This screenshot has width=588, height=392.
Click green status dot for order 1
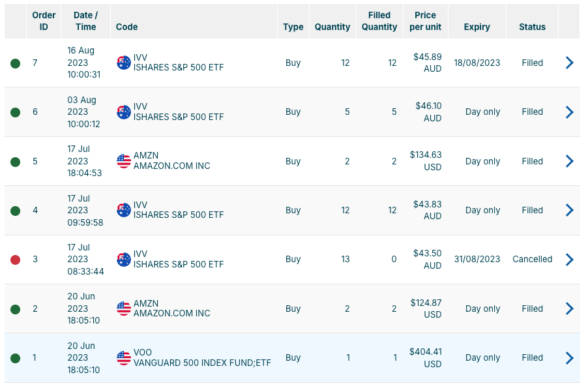16,358
